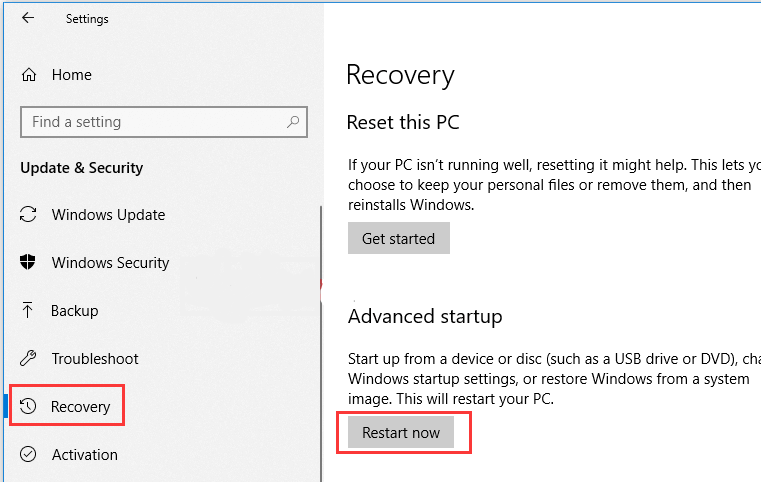This screenshot has width=761, height=482.
Task: Click the Troubleshoot wrench icon
Action: click(29, 359)
